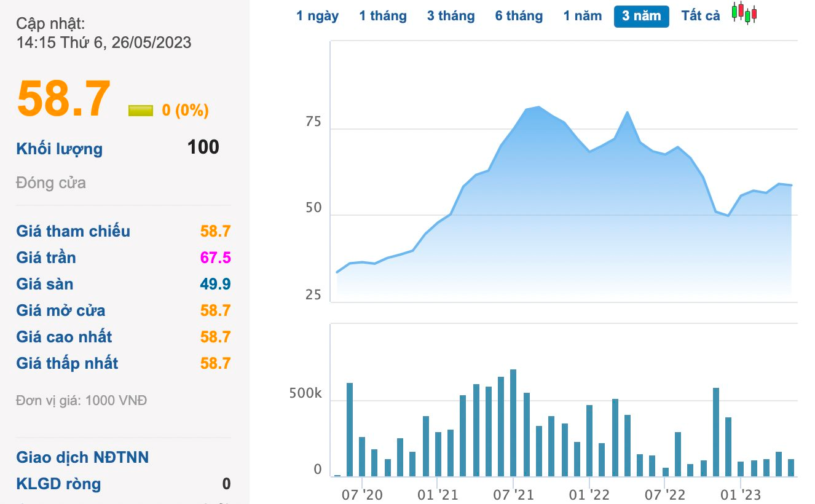Click the 'Khối lượng' label
This screenshot has height=504, width=815.
(x=60, y=149)
